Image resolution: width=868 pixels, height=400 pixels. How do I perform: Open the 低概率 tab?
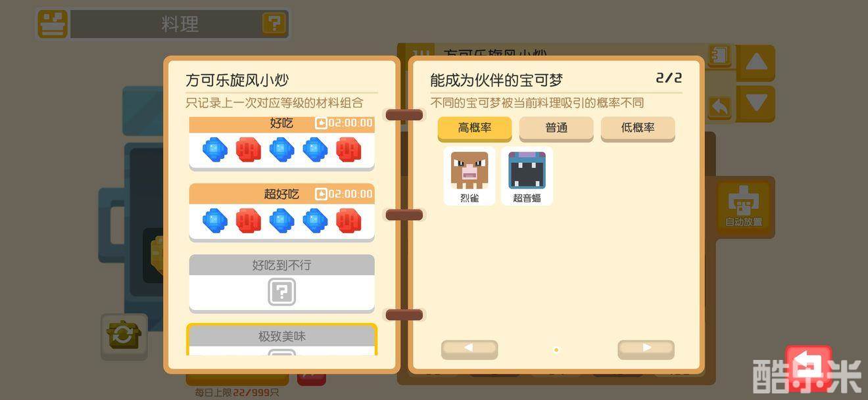pyautogui.click(x=638, y=128)
